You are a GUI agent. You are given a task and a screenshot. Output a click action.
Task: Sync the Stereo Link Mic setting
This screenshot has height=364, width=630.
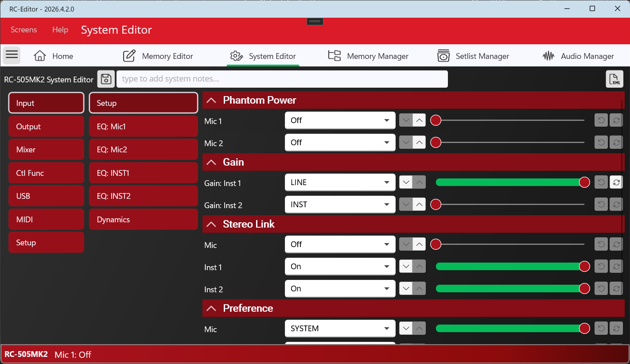point(616,244)
